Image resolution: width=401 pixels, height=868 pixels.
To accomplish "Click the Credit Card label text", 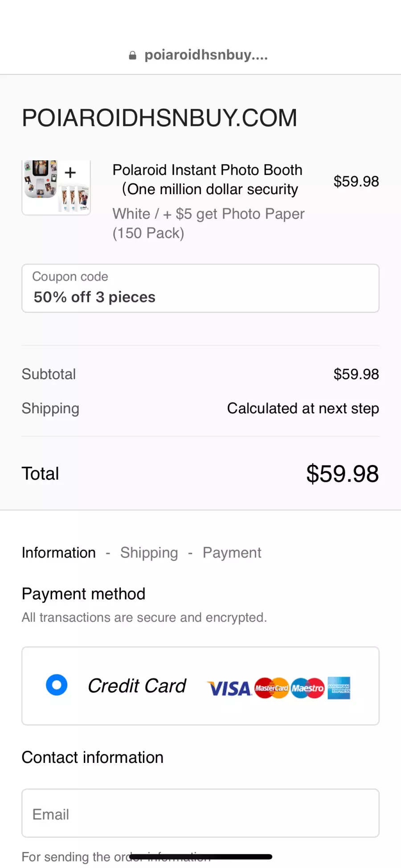I will click(x=137, y=686).
